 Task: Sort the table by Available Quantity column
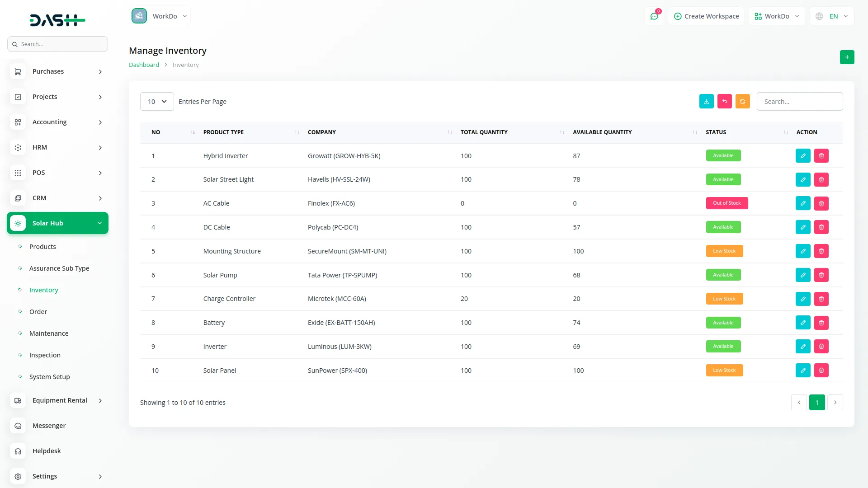click(602, 132)
